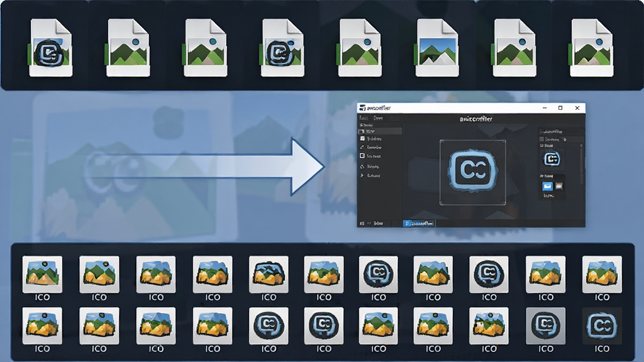This screenshot has height=362, width=644.
Task: Click the pencil edit icon in the converter sidebar
Action: [x=362, y=147]
